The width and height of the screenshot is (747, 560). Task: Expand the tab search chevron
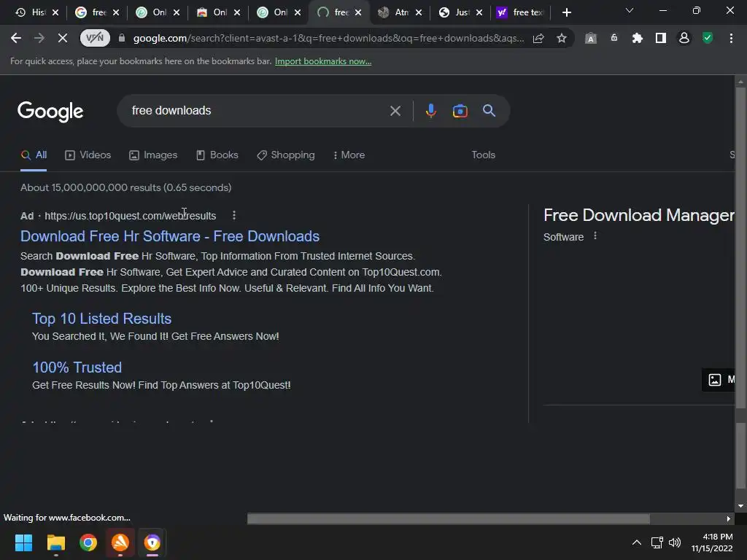(x=630, y=10)
